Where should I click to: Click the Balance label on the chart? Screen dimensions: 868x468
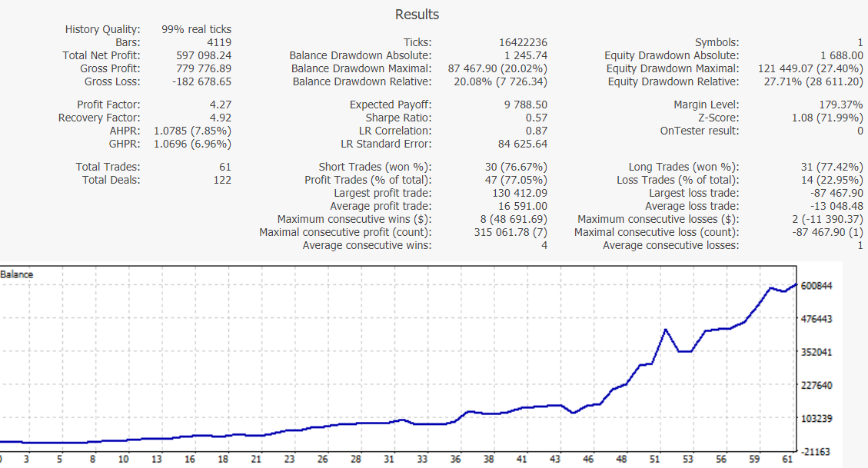(17, 274)
